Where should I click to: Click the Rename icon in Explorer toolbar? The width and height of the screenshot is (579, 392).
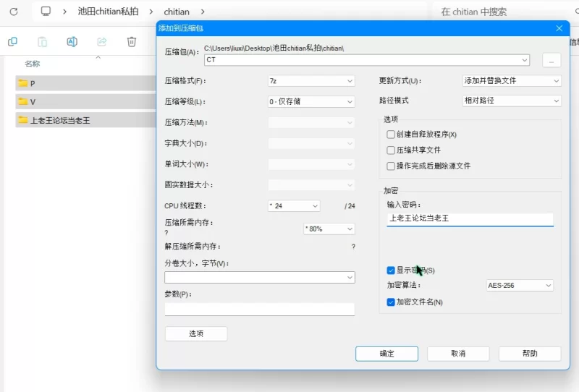[72, 42]
